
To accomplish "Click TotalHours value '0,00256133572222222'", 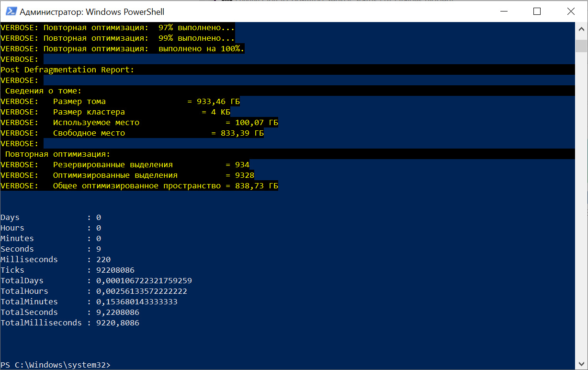I will point(142,291).
